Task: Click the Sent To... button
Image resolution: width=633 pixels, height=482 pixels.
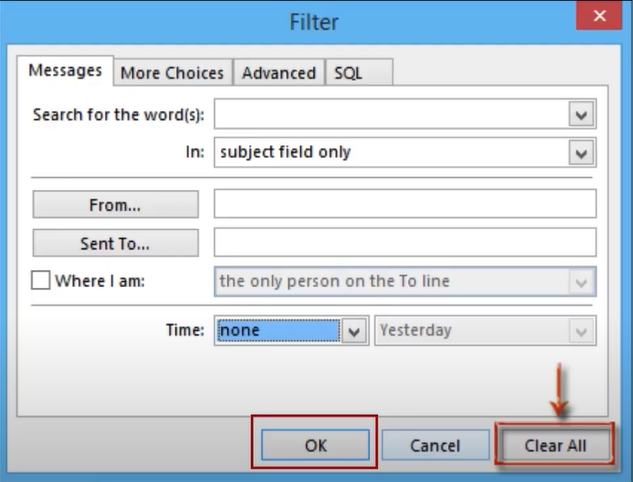Action: click(x=115, y=243)
